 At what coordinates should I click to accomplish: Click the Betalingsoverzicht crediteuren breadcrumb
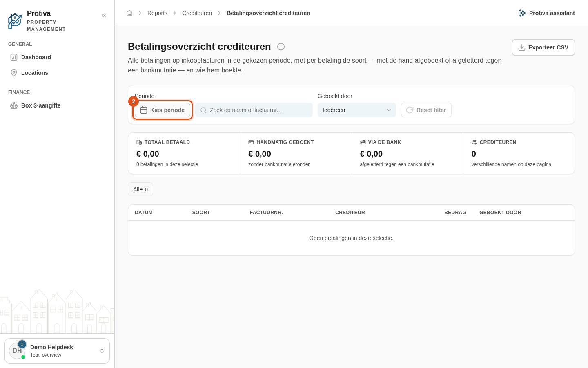coord(268,13)
